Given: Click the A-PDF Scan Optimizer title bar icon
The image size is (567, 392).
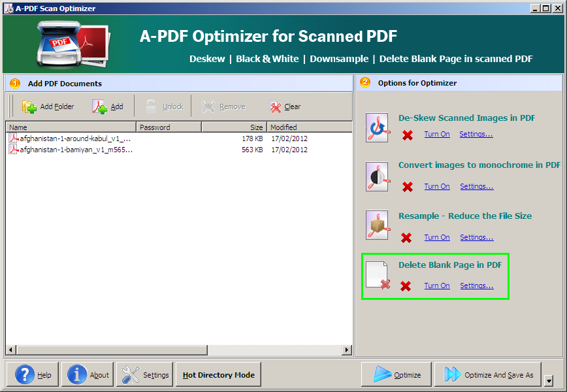Looking at the screenshot, I should point(8,8).
